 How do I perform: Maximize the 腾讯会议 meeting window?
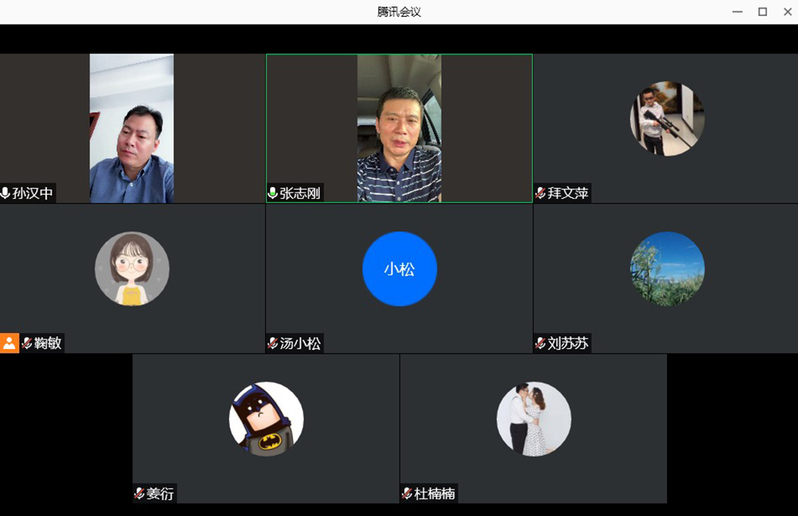(762, 11)
